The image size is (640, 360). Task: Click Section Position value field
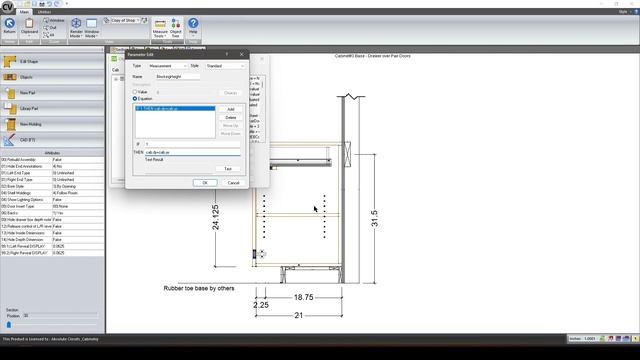click(60, 316)
